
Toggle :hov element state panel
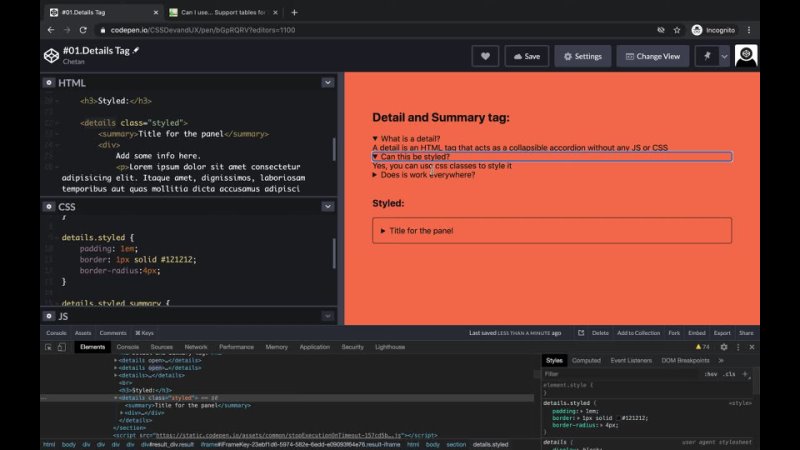tap(710, 374)
